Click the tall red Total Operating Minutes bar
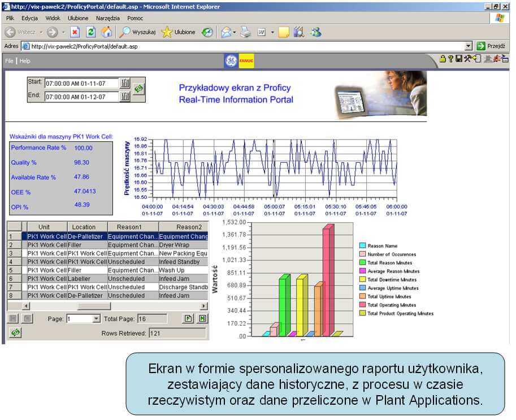The image size is (516, 420). click(327, 280)
